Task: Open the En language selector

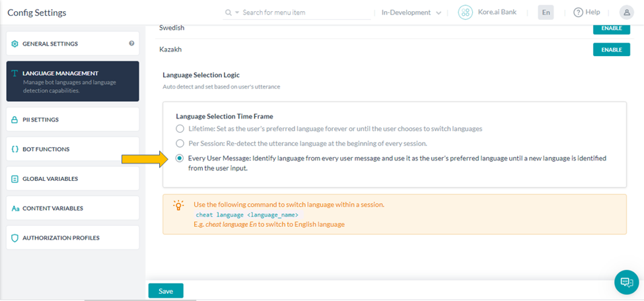Action: pyautogui.click(x=546, y=13)
